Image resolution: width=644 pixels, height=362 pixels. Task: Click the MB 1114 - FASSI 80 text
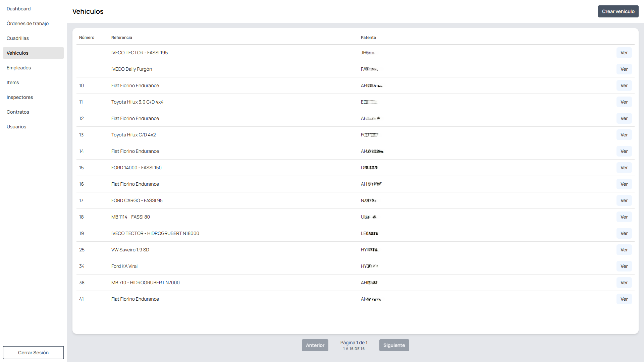coord(130,217)
